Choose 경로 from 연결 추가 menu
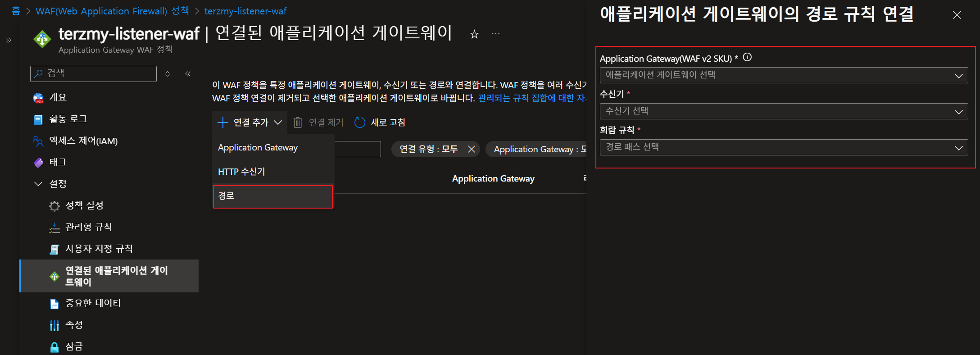The image size is (980, 355). pyautogui.click(x=273, y=196)
